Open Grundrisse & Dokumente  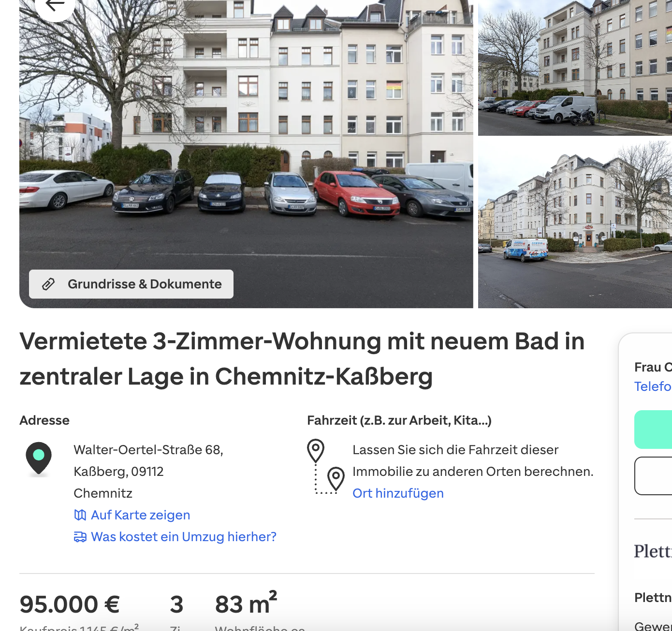tap(131, 284)
